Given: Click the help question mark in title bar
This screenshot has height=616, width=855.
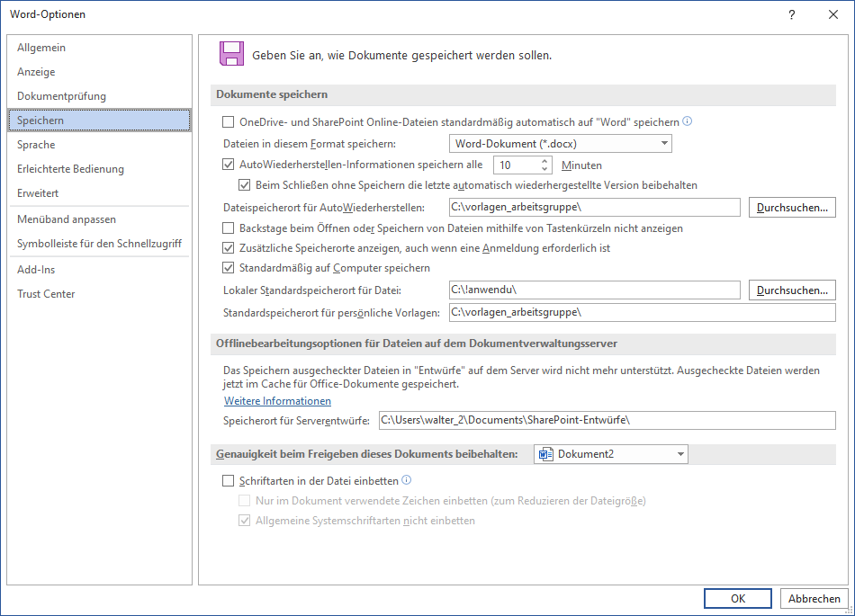Looking at the screenshot, I should pyautogui.click(x=792, y=14).
